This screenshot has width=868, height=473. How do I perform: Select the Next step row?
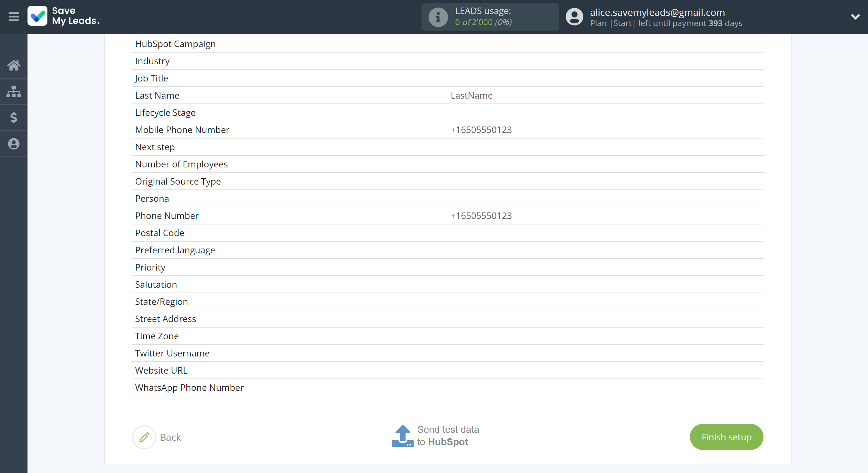pyautogui.click(x=448, y=147)
